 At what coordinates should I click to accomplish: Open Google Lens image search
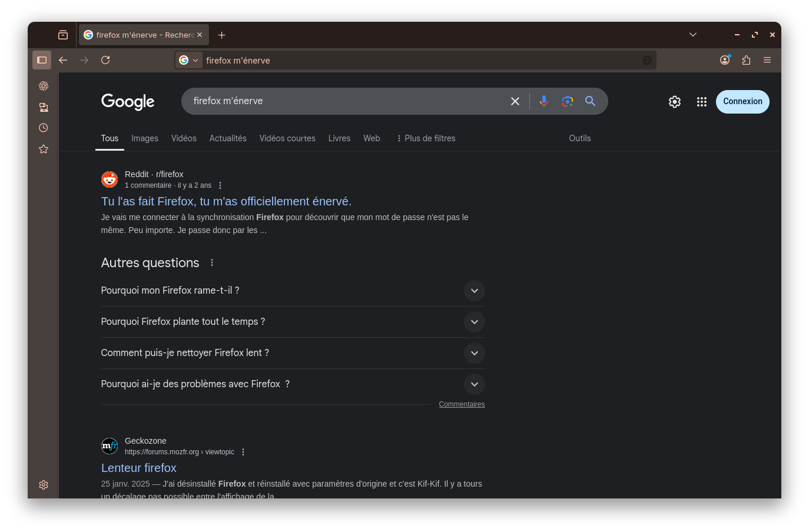[x=568, y=101]
